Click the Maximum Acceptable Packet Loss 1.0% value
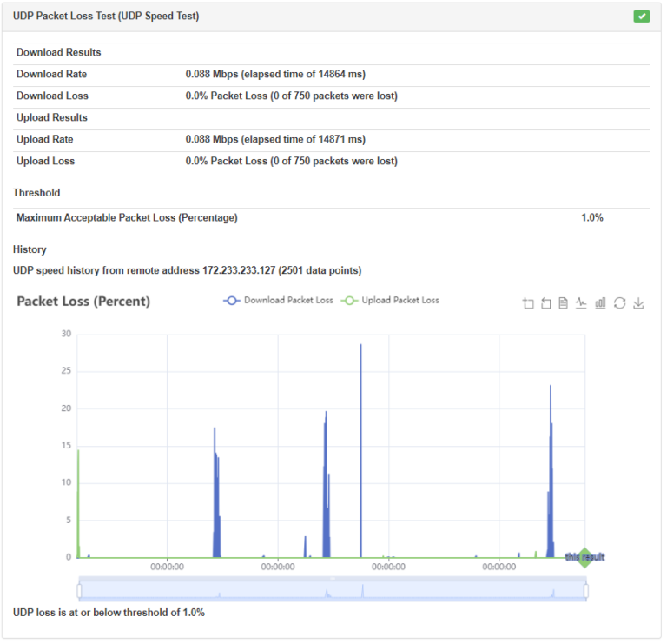This screenshot has width=667, height=644. point(591,218)
